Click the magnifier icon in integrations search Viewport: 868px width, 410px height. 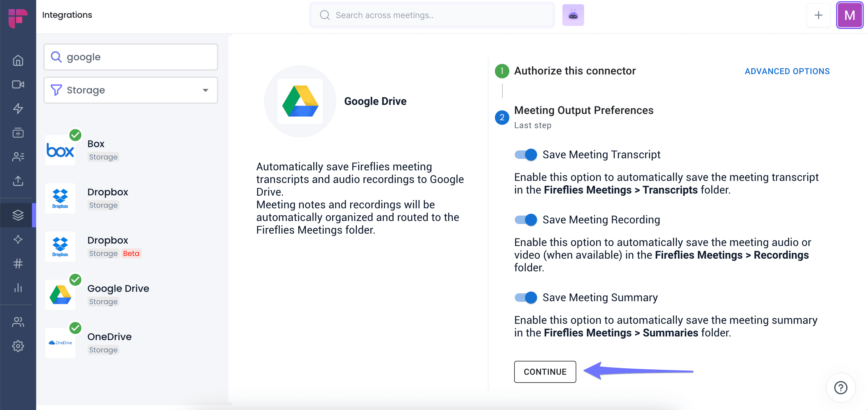[x=56, y=57]
